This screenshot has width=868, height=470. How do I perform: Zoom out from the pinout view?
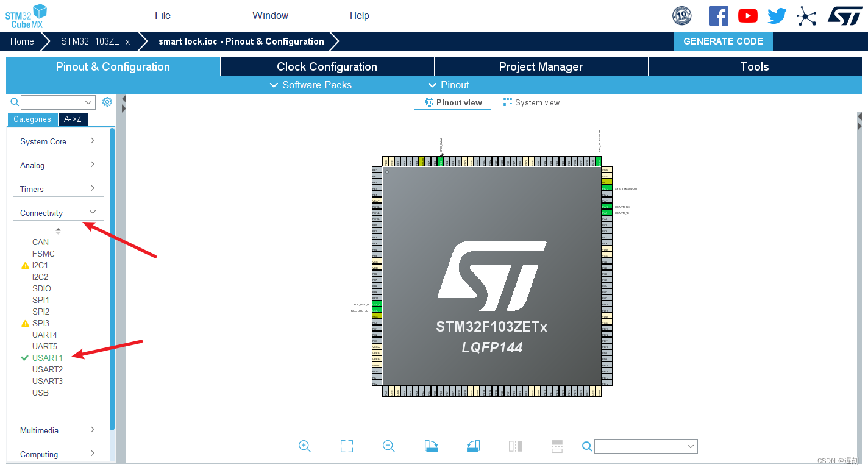click(x=388, y=446)
